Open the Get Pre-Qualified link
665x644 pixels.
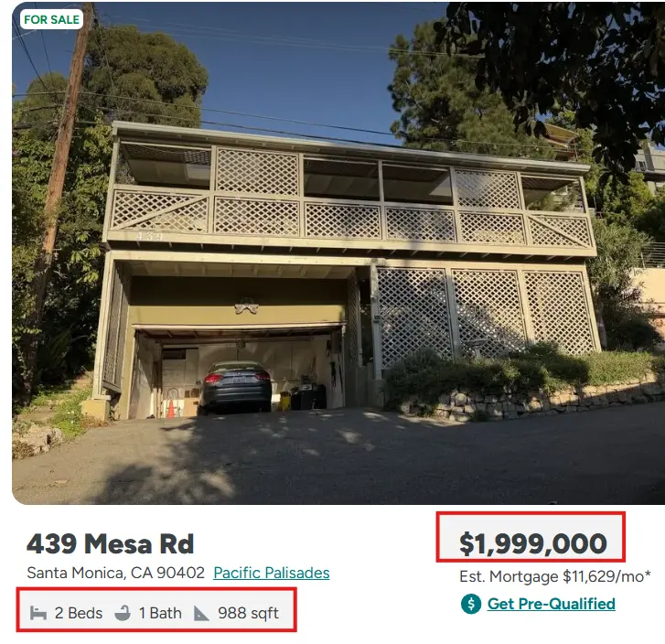coord(551,604)
